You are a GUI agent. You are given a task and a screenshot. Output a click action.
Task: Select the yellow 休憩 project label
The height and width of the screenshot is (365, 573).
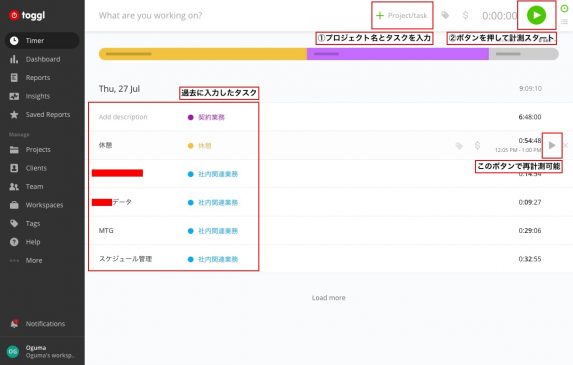[x=205, y=146]
